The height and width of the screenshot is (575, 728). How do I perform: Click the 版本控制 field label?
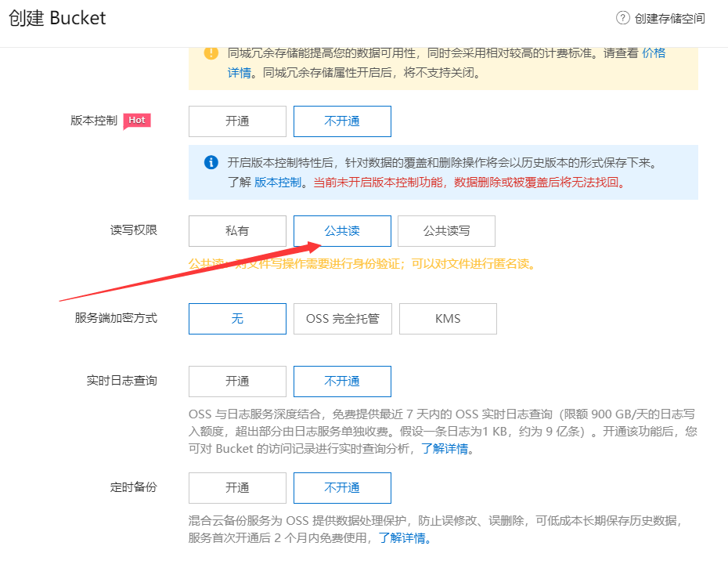(94, 121)
